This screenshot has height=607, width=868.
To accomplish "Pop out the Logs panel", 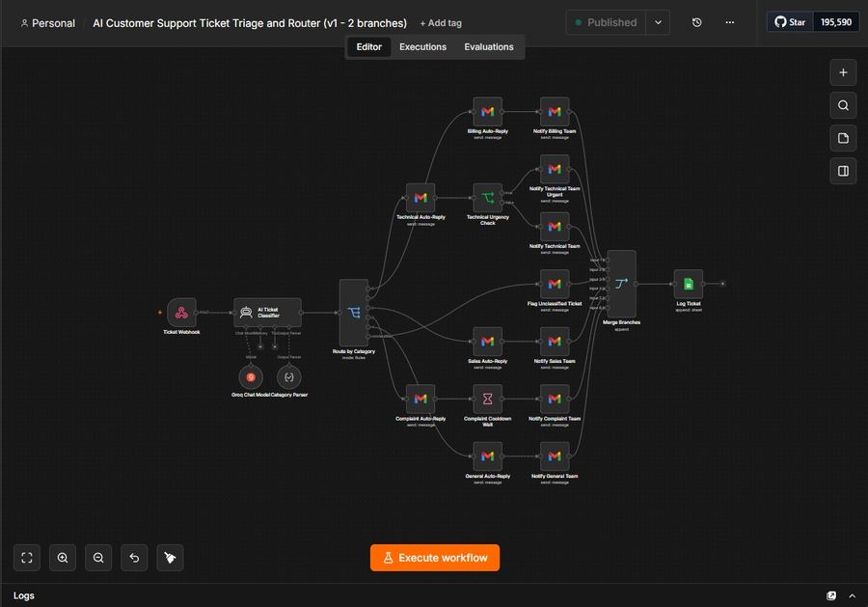I will click(831, 596).
